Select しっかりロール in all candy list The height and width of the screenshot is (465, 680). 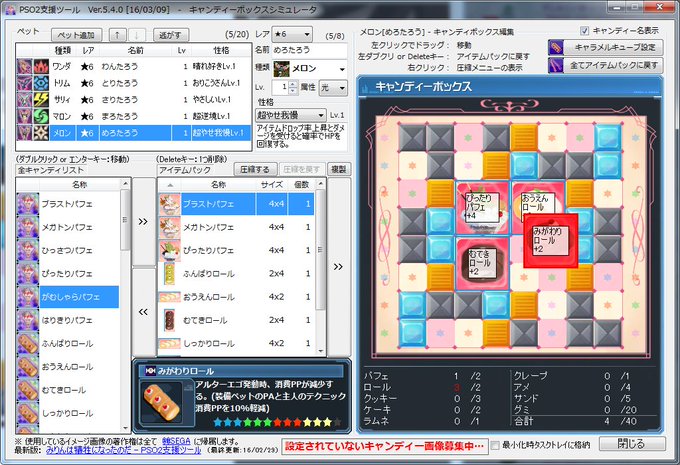67,413
